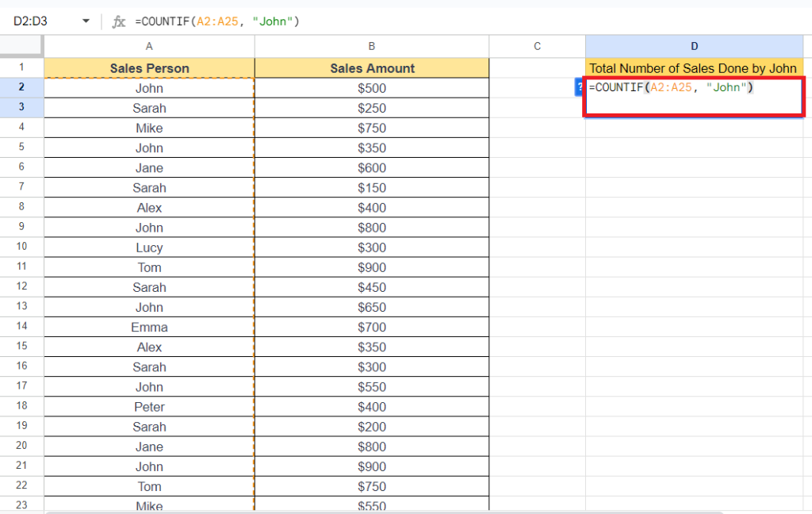Select the entire column A header
Viewport: 812px width, 514px height.
coord(149,46)
